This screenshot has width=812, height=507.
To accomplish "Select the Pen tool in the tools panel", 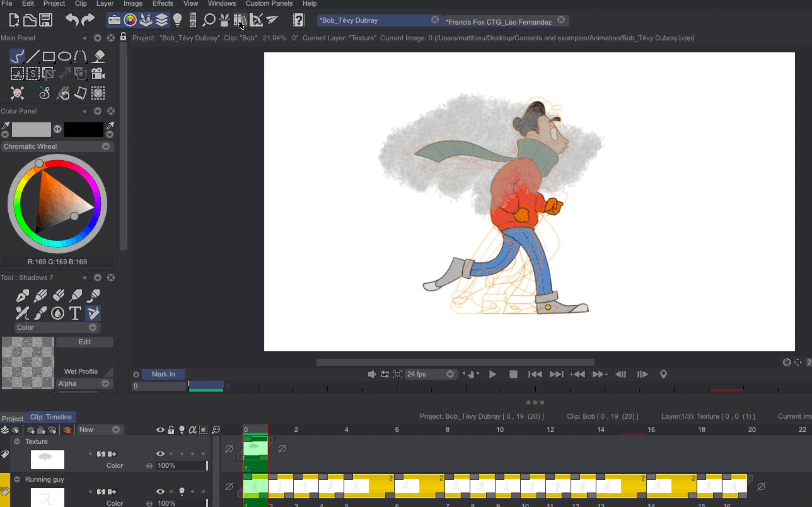I will [x=22, y=295].
